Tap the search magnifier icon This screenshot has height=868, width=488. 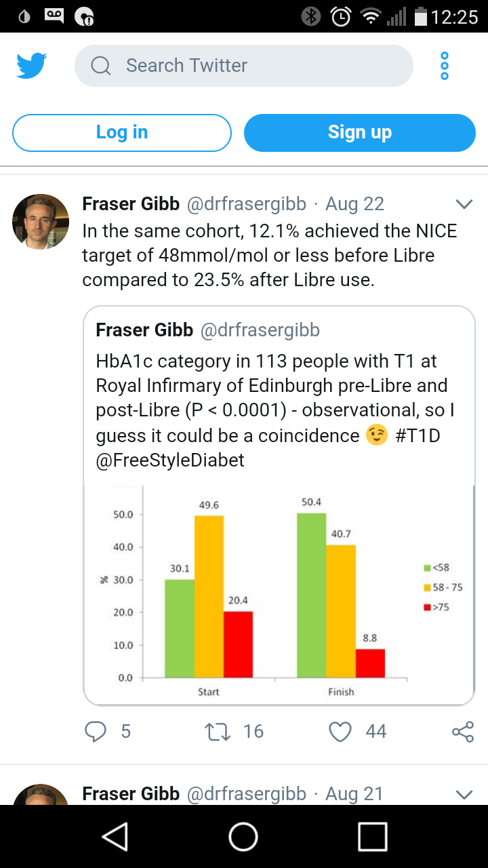(x=101, y=66)
